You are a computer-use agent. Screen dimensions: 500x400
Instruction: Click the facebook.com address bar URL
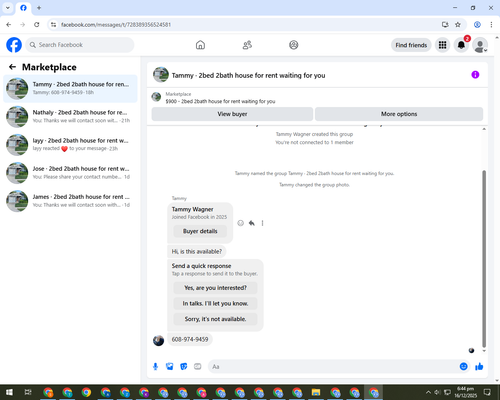[116, 25]
